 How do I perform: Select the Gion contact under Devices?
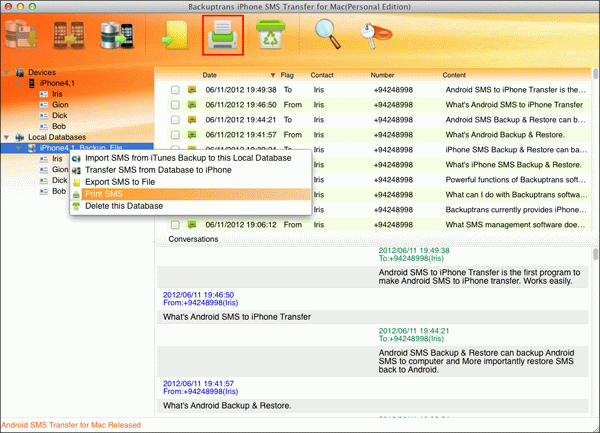point(60,105)
